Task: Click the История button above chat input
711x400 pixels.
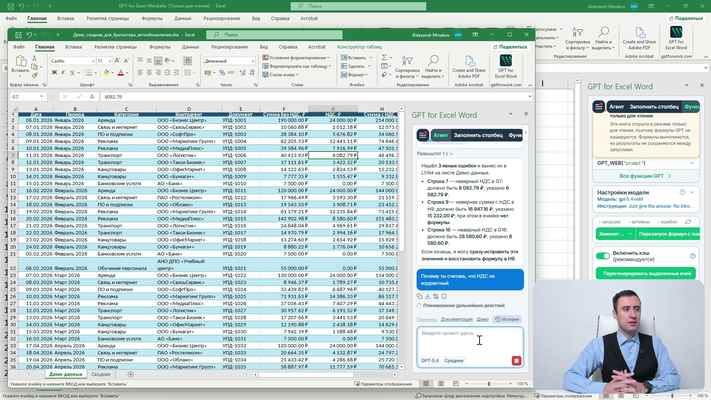Action: point(507,319)
